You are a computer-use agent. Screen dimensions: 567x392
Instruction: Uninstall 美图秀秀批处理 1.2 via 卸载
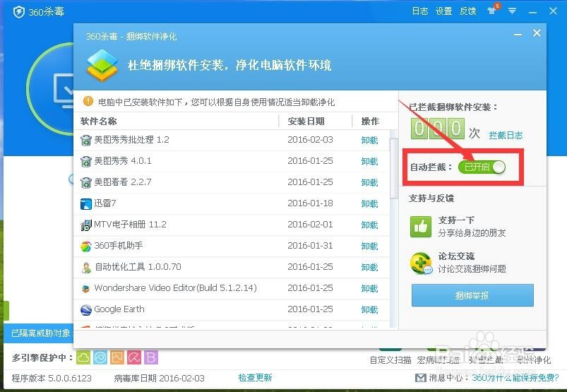[x=369, y=140]
